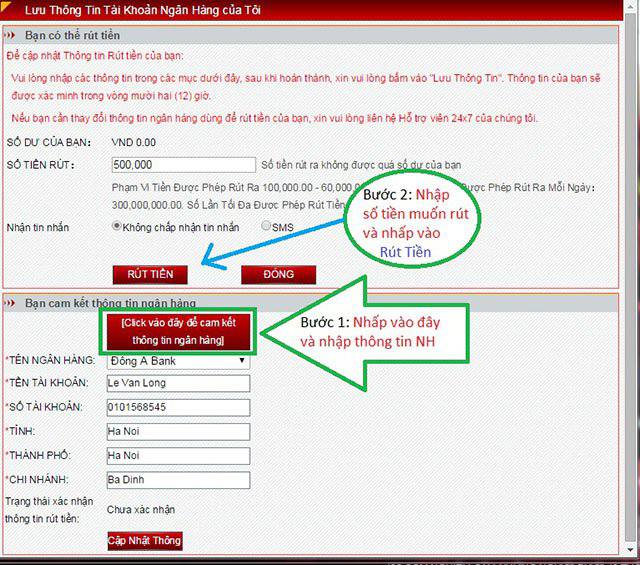Open the 'Tên ngân hàng' Đông A Bank dropdown

(178, 361)
